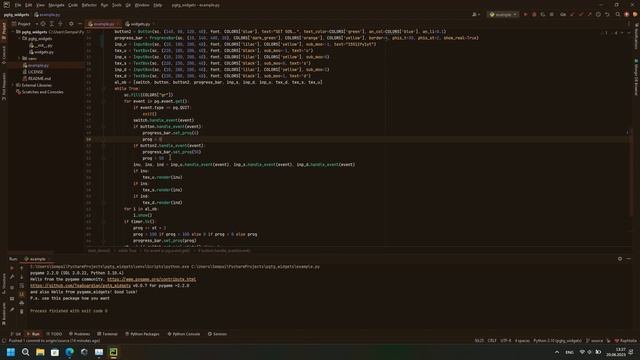The height and width of the screenshot is (360, 640).
Task: Open the pygame.org contribute link in console
Action: click(x=151, y=279)
